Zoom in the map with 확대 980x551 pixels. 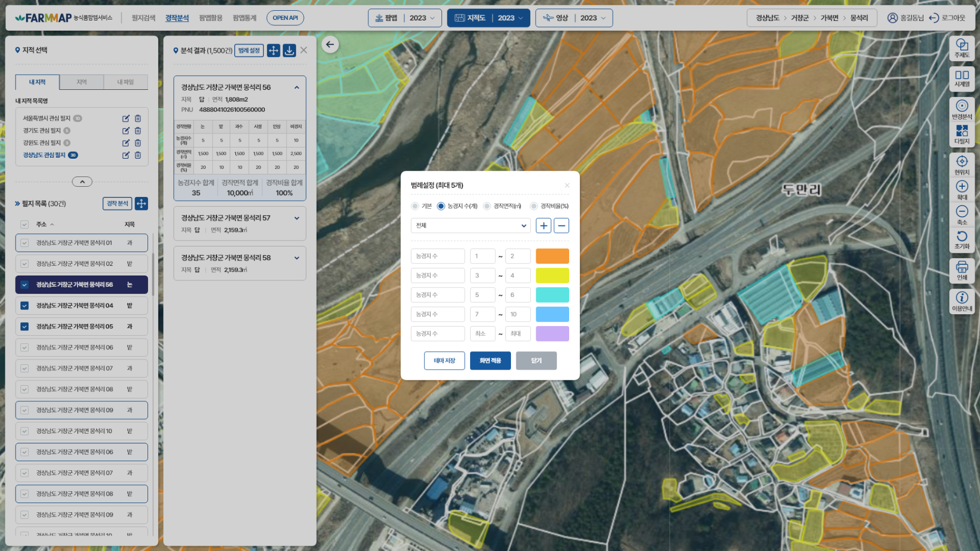click(x=962, y=189)
